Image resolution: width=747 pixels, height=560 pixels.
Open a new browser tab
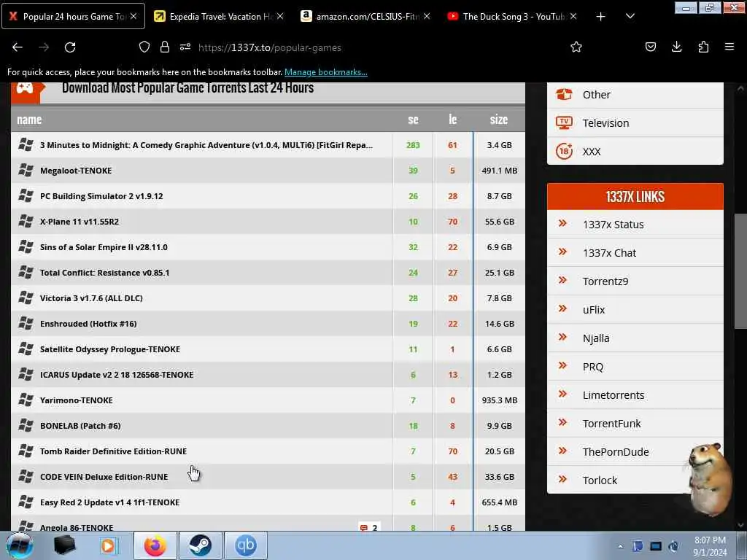(x=601, y=17)
